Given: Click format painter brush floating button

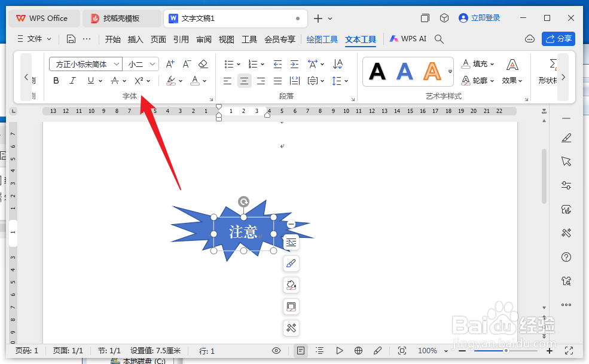Looking at the screenshot, I should point(291,264).
